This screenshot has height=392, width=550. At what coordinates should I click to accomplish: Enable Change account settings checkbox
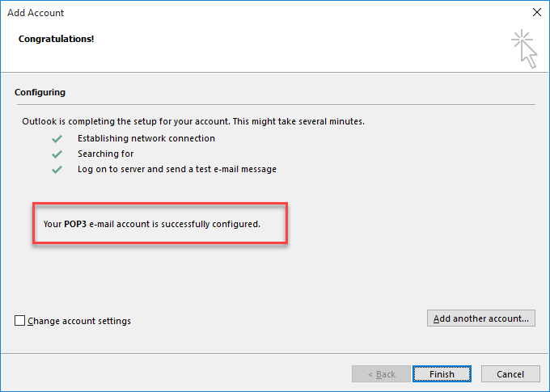coord(19,321)
